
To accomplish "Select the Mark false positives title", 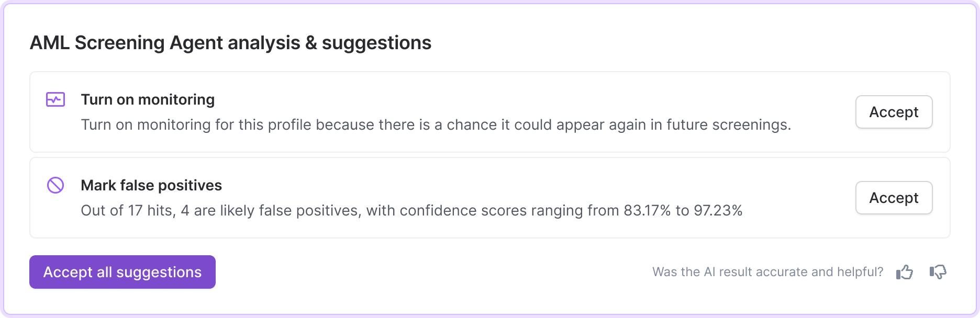I will click(x=151, y=185).
